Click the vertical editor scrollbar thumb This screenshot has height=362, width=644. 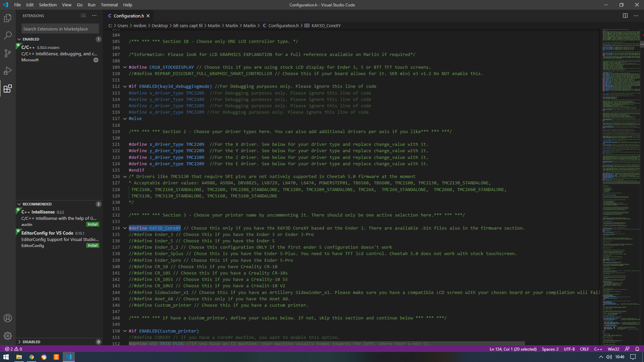(x=642, y=44)
